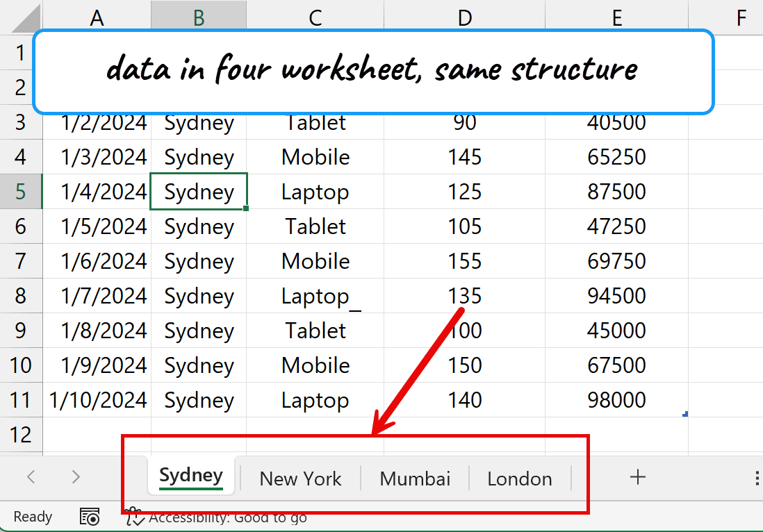Click date cell 1/8/2024
The height and width of the screenshot is (532, 763).
pos(97,331)
